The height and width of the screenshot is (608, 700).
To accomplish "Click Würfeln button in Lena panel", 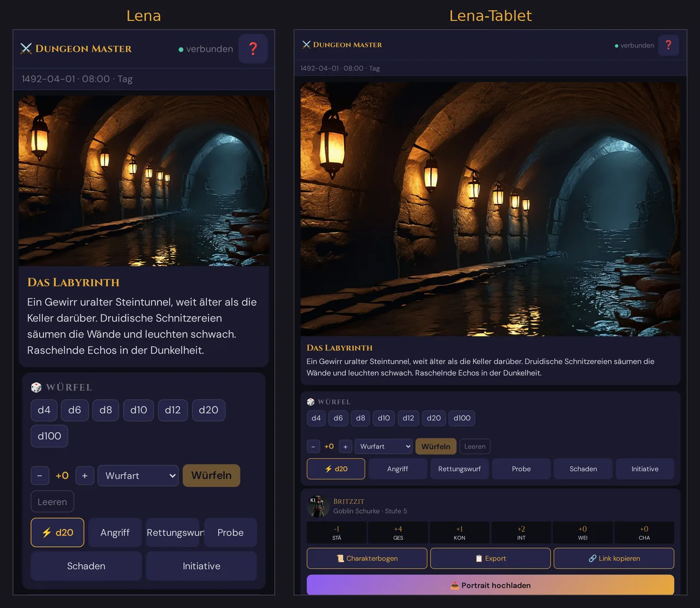I will pyautogui.click(x=212, y=476).
